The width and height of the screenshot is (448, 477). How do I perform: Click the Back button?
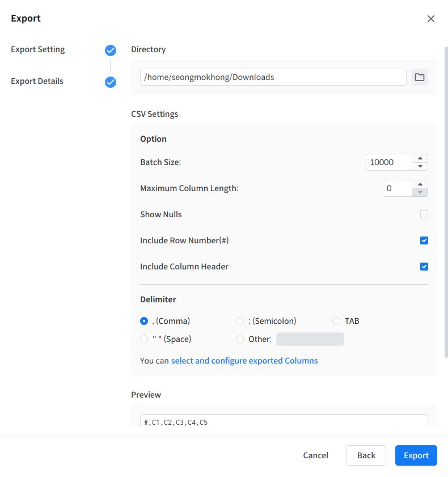(366, 455)
